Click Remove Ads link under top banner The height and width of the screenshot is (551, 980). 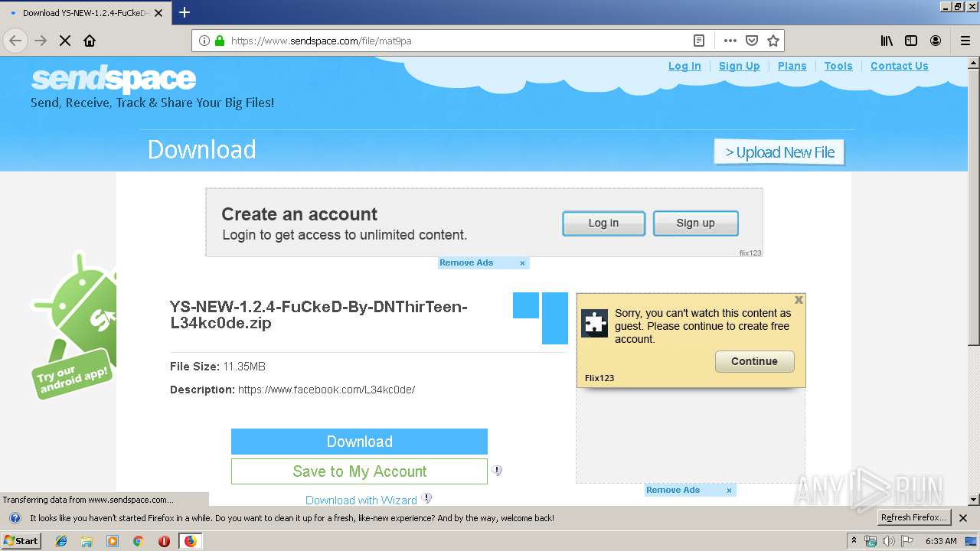click(x=466, y=262)
